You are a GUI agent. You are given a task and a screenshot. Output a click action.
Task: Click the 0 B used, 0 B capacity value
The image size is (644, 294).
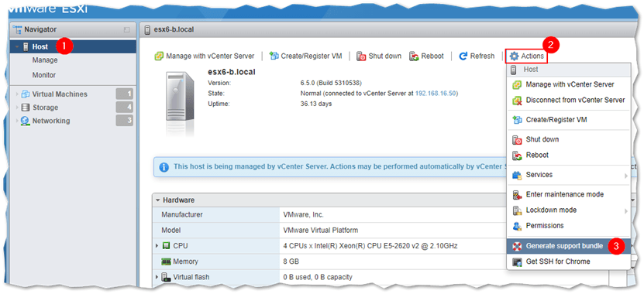(318, 277)
